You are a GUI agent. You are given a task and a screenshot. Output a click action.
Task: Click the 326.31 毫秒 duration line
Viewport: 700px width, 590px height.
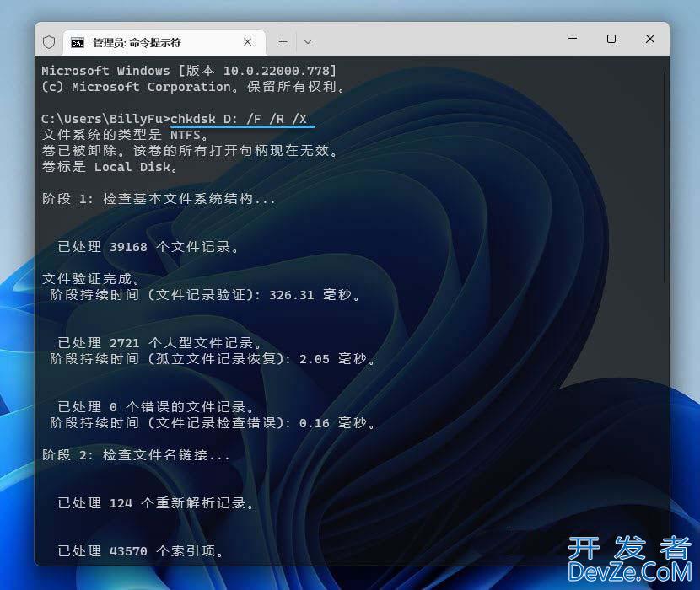(205, 295)
